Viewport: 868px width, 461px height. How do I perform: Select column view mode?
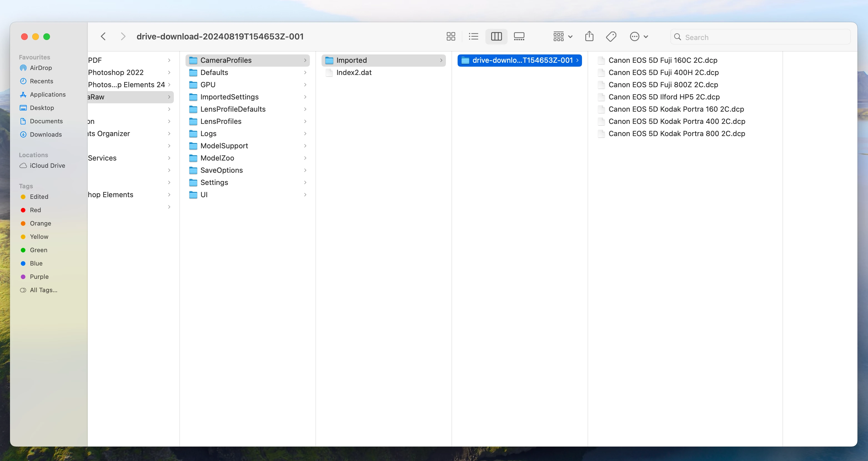pos(496,36)
